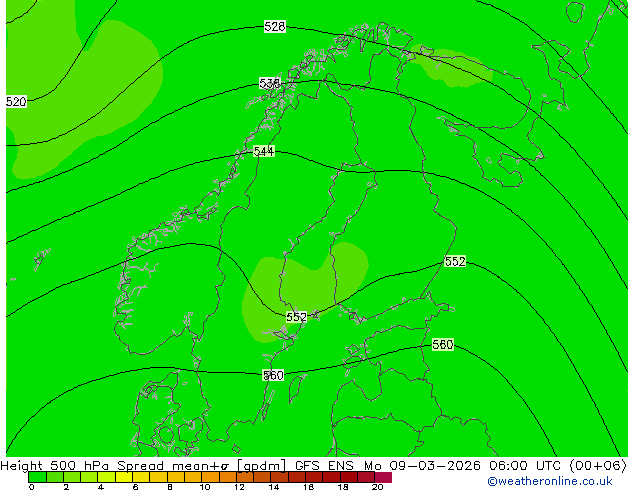The width and height of the screenshot is (634, 490).
Task: Click the legend tick label 20
Action: click(377, 487)
